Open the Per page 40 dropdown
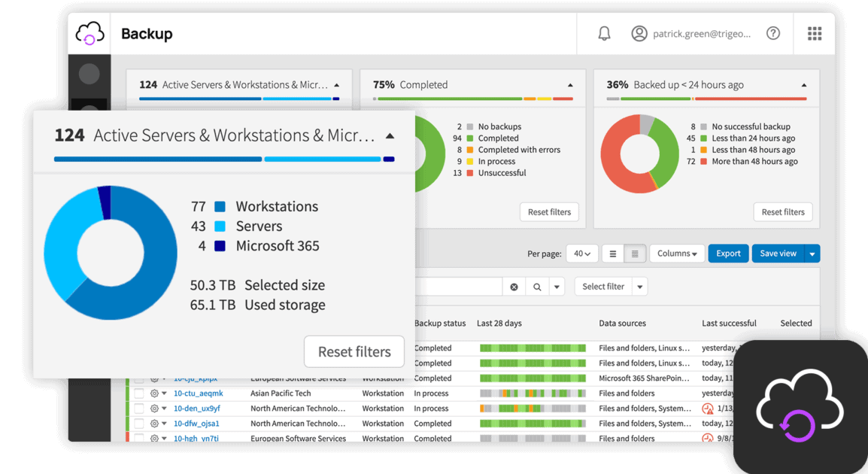The image size is (868, 474). pos(582,254)
